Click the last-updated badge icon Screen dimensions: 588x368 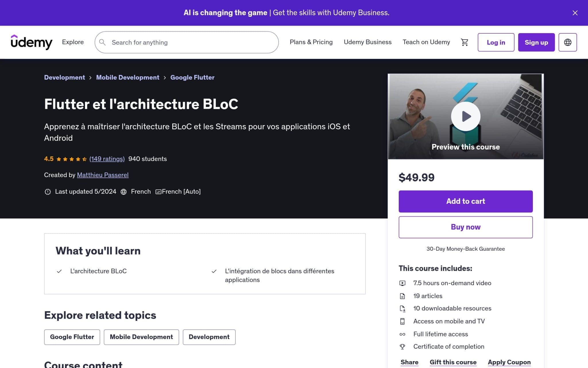point(48,192)
